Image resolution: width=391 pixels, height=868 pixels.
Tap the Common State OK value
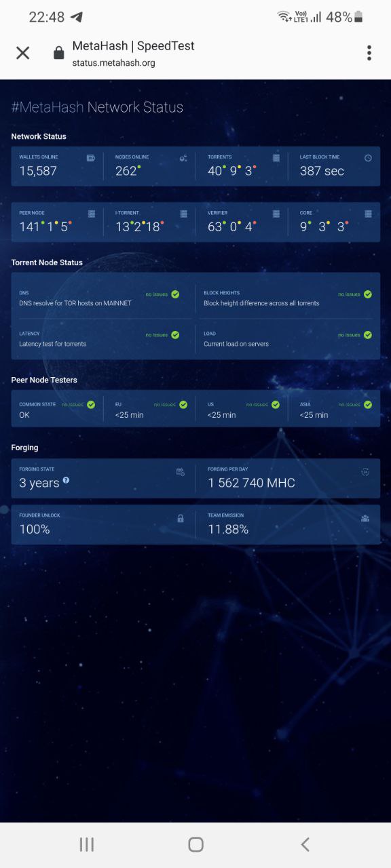tap(24, 415)
